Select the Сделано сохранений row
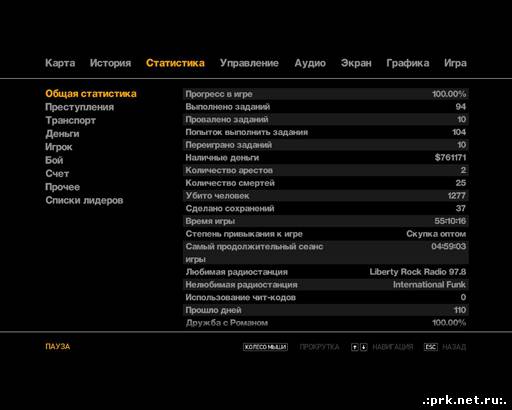 coord(326,208)
